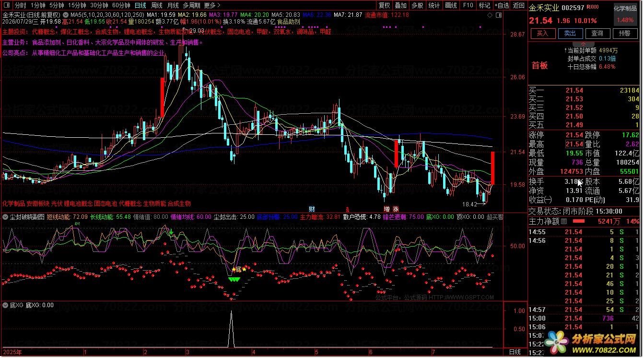Switch to the 30分钟 period tab
The width and height of the screenshot is (644, 358).
[99, 5]
